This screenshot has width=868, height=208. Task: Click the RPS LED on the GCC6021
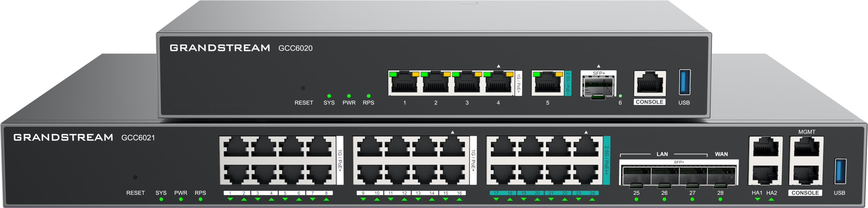point(200,199)
